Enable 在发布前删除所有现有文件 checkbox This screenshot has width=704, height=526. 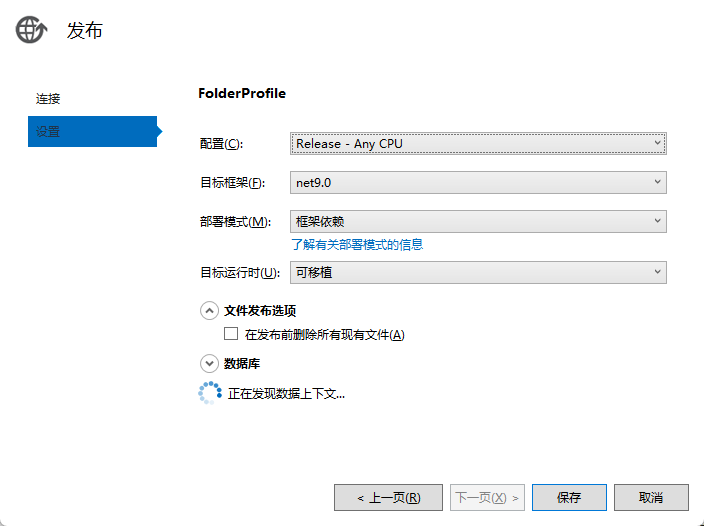tap(231, 334)
